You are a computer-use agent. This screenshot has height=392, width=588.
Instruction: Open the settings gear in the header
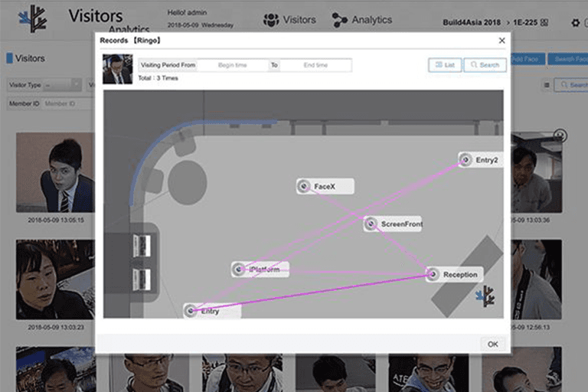click(x=575, y=23)
